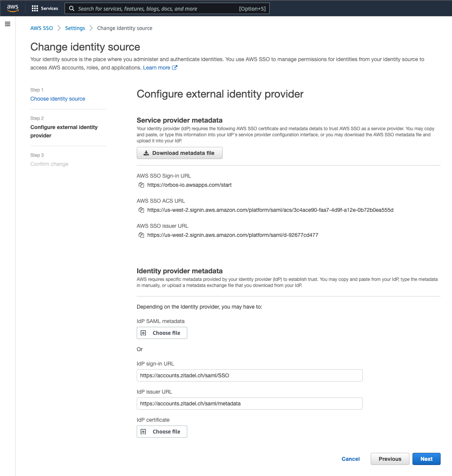Open the Learn more link
452x476 pixels.
tap(157, 67)
